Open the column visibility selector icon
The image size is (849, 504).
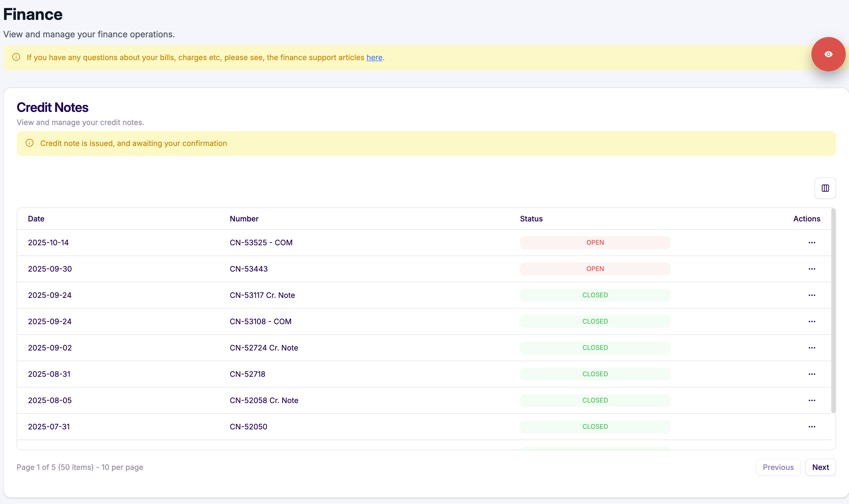[x=825, y=188]
